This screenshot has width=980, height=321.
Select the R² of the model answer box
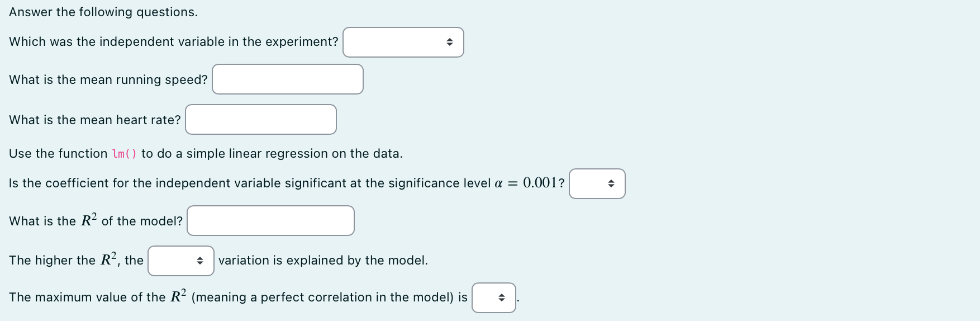tap(270, 221)
